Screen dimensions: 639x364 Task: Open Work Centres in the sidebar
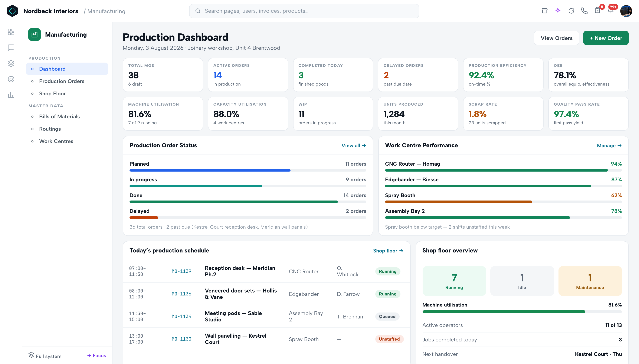[x=67, y=141]
